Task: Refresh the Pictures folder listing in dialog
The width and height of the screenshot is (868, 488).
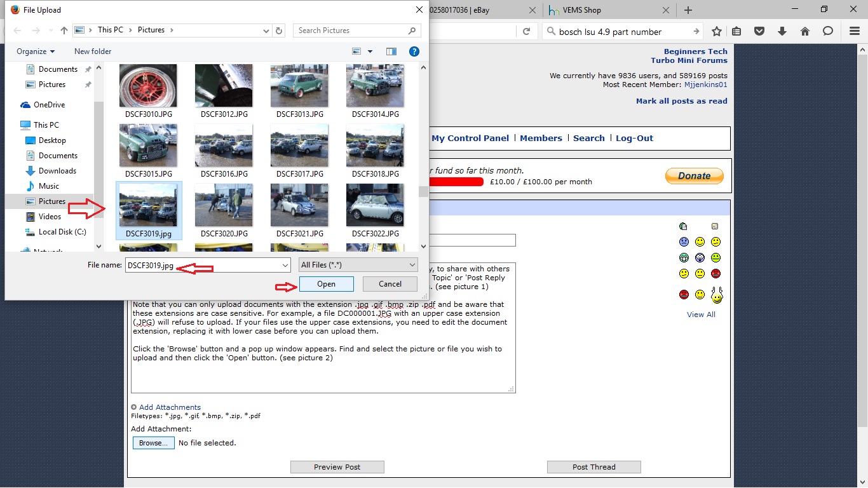Action: (x=280, y=30)
